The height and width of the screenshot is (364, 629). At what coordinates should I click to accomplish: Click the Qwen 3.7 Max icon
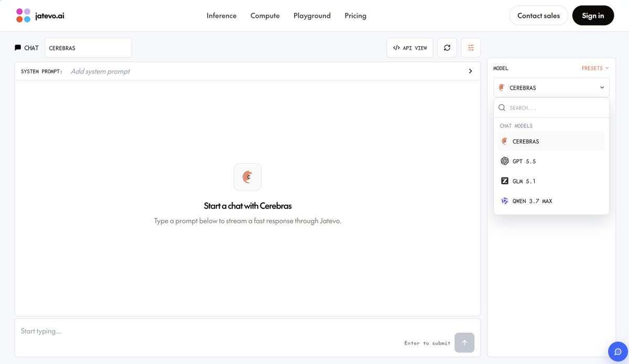pos(505,201)
